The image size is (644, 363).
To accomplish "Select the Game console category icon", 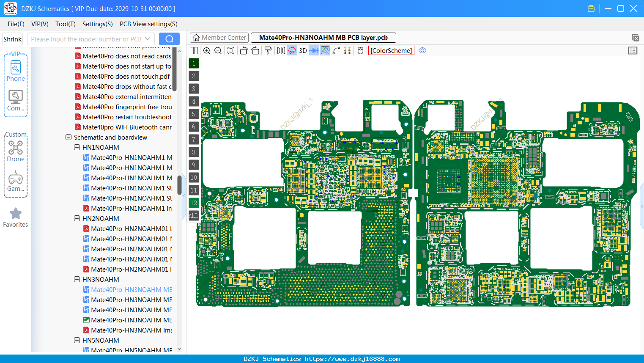I will tap(16, 181).
